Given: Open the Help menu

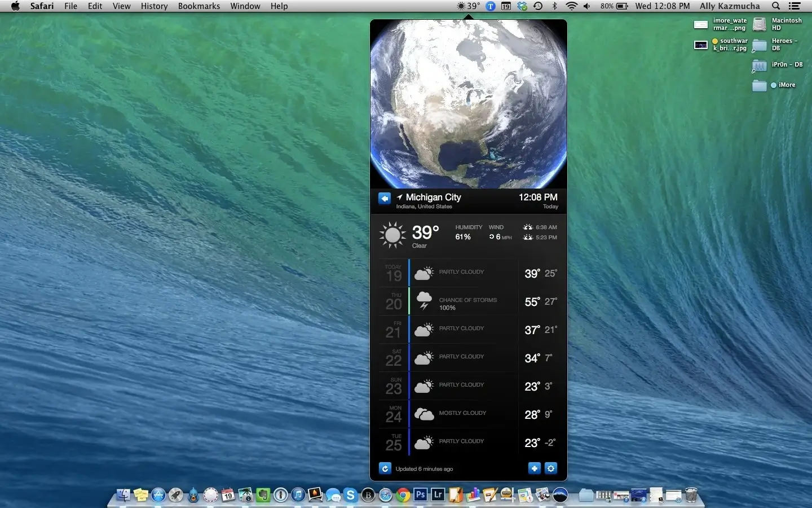Looking at the screenshot, I should (x=279, y=6).
